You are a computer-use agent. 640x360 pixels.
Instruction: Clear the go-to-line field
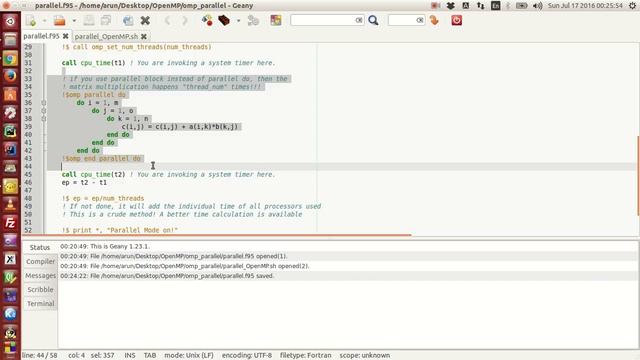(x=420, y=20)
